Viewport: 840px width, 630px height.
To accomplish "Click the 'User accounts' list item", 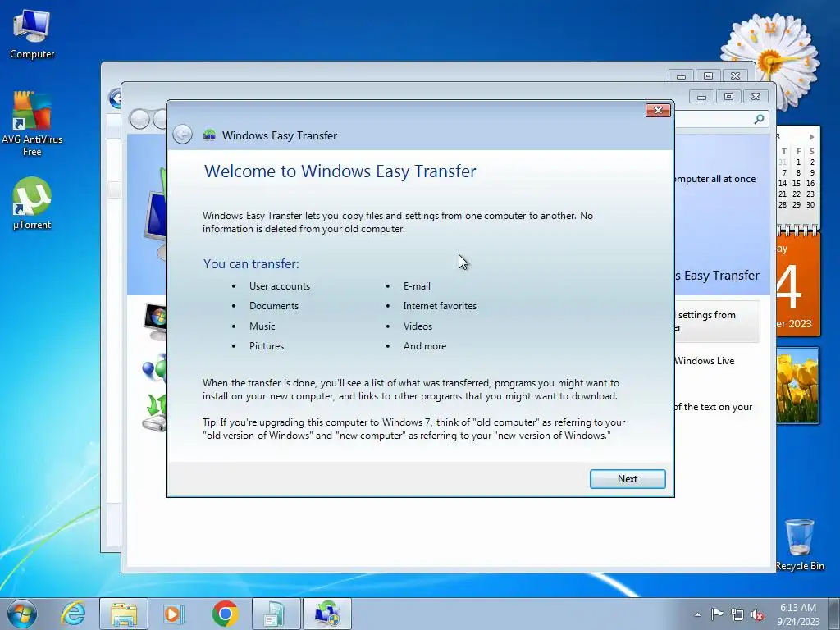I will (x=280, y=286).
